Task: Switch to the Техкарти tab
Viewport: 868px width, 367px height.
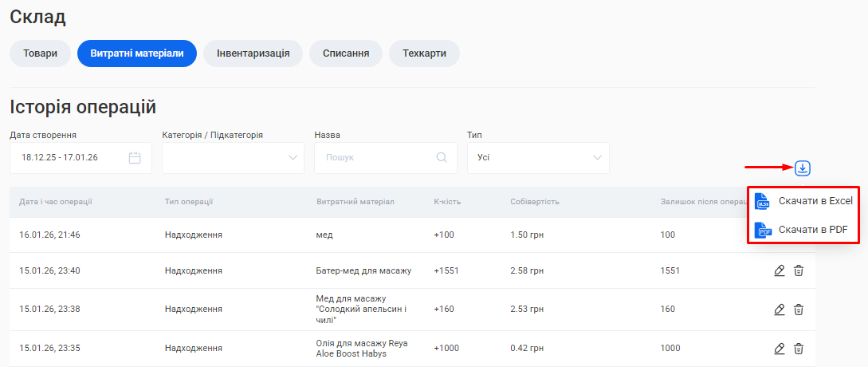Action: pos(424,53)
